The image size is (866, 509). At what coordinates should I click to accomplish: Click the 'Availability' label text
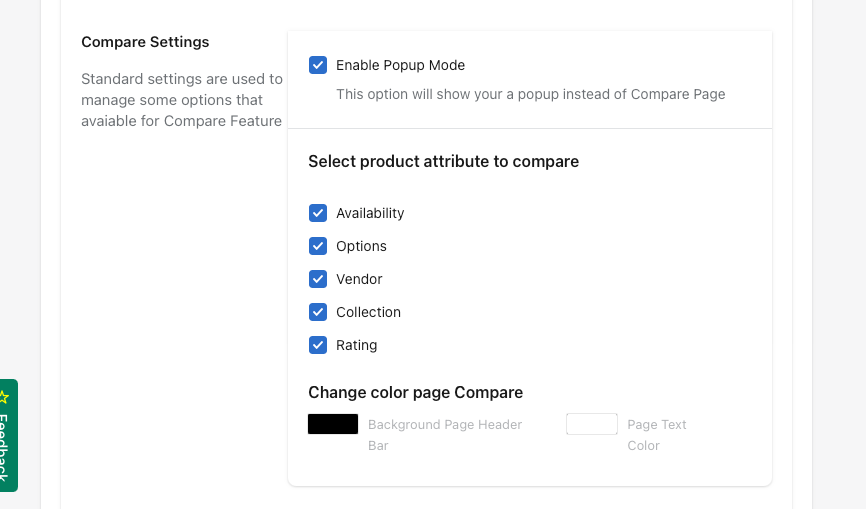(x=370, y=213)
